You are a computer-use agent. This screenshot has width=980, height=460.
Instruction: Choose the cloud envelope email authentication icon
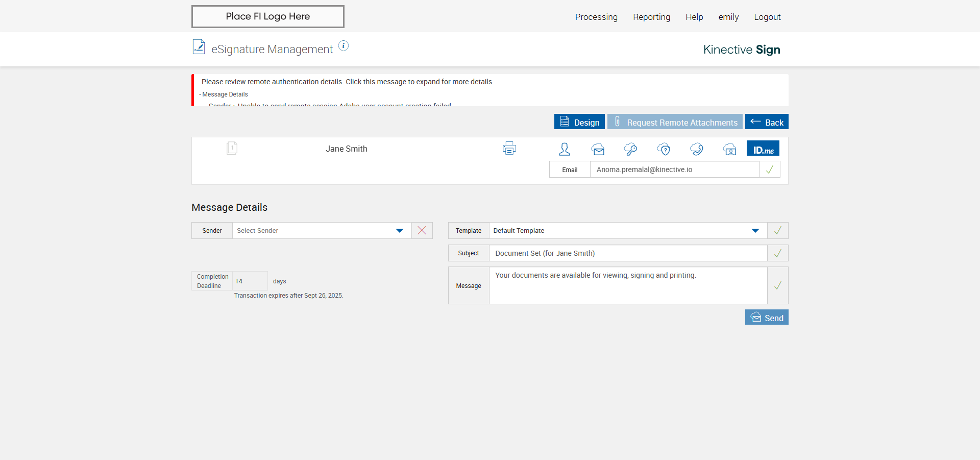[x=598, y=149]
